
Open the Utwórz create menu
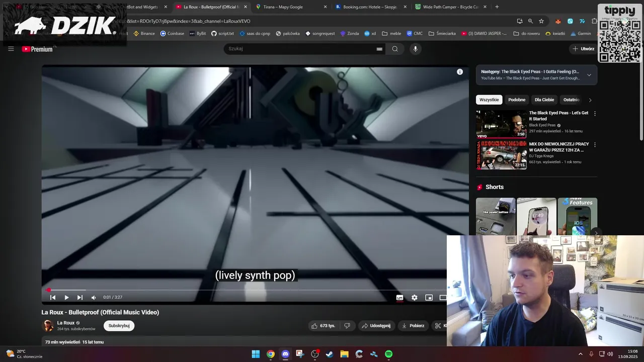pos(584,49)
